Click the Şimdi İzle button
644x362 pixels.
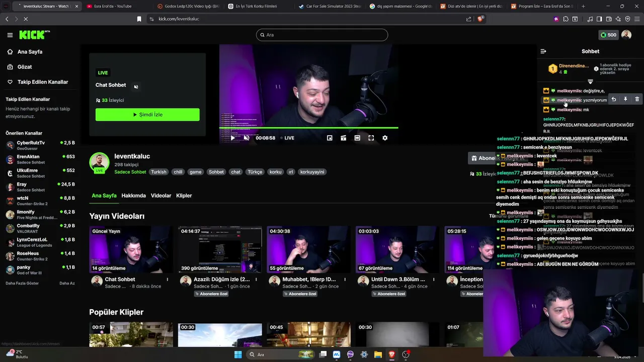point(147,115)
